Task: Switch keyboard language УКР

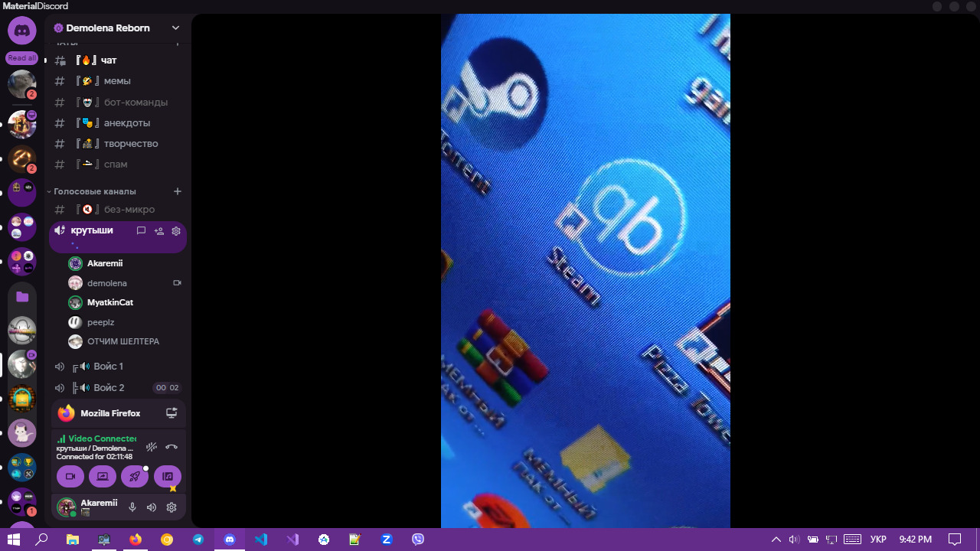Action: pyautogui.click(x=879, y=540)
